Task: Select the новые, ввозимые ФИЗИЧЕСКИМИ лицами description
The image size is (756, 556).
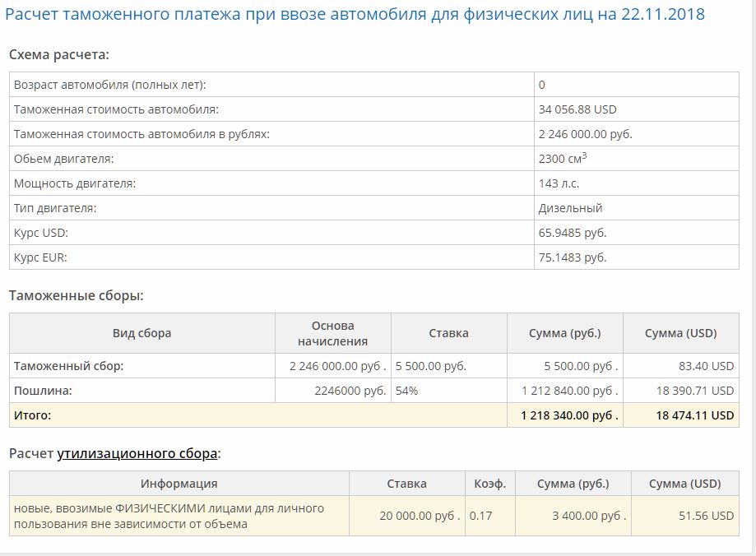Action: click(x=169, y=516)
